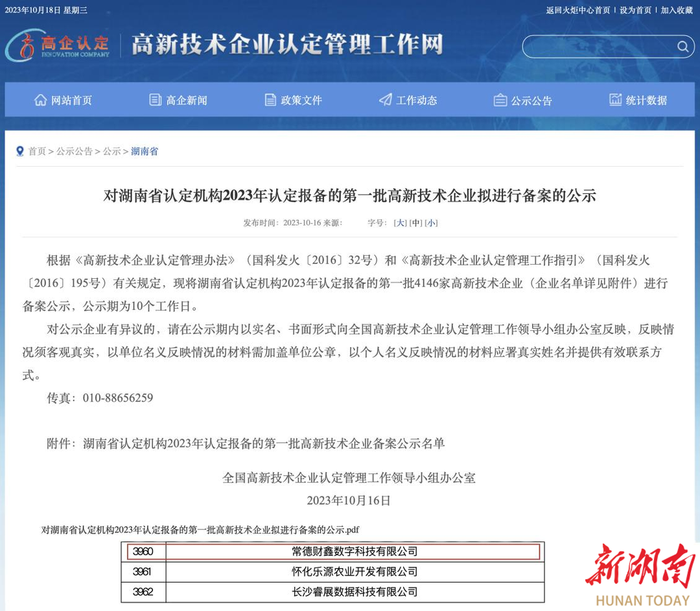Click the fax number 010-88656259
The image size is (700, 611).
(x=118, y=398)
